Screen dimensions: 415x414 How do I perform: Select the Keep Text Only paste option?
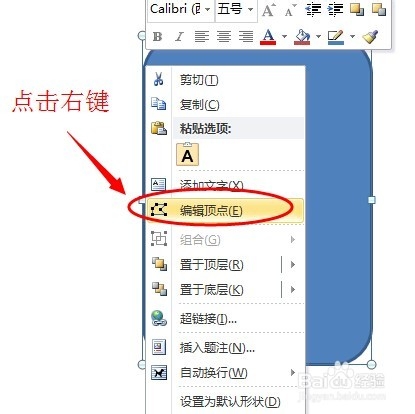(x=187, y=154)
